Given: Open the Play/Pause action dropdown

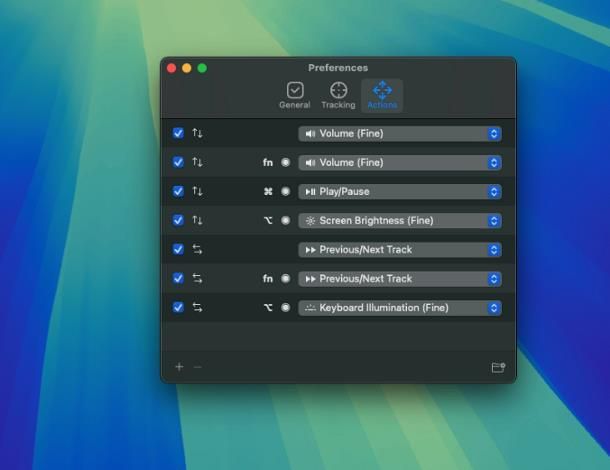Looking at the screenshot, I should tap(400, 191).
